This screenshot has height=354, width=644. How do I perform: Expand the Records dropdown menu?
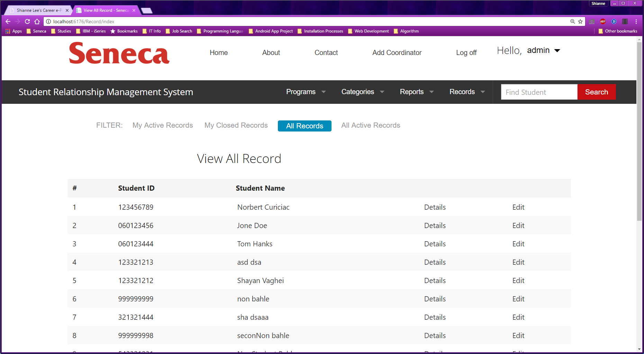click(467, 92)
